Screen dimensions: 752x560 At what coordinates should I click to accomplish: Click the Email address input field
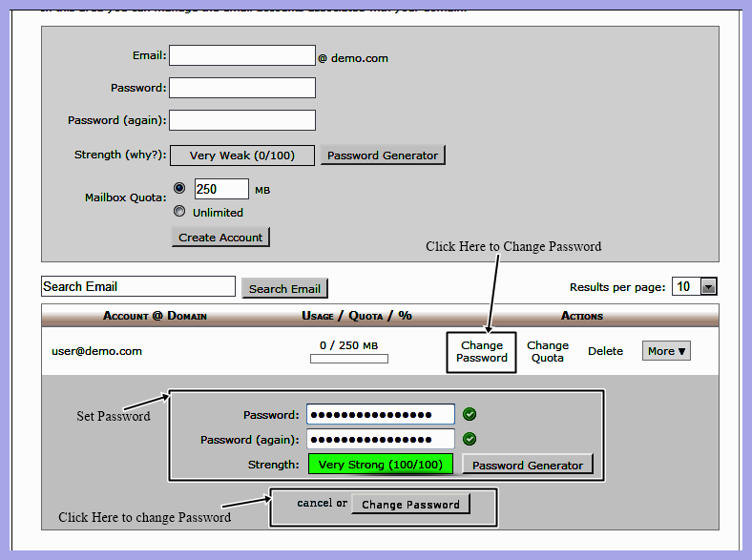point(241,56)
